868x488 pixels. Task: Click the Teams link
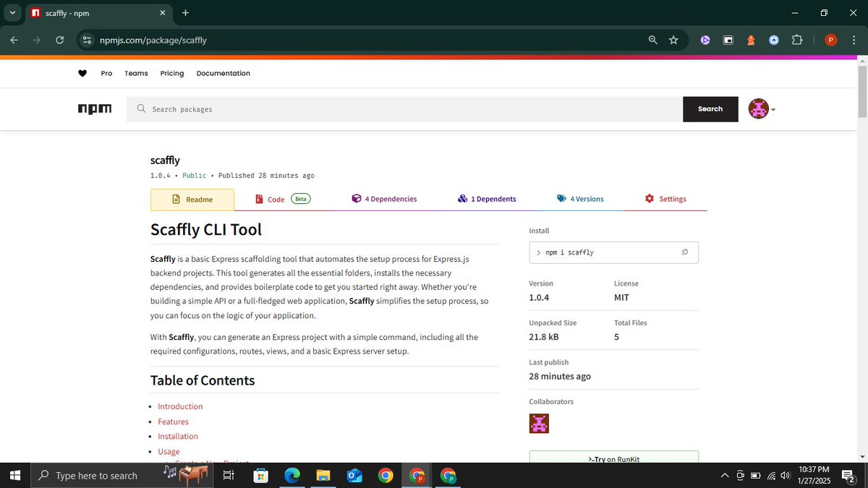coord(136,74)
